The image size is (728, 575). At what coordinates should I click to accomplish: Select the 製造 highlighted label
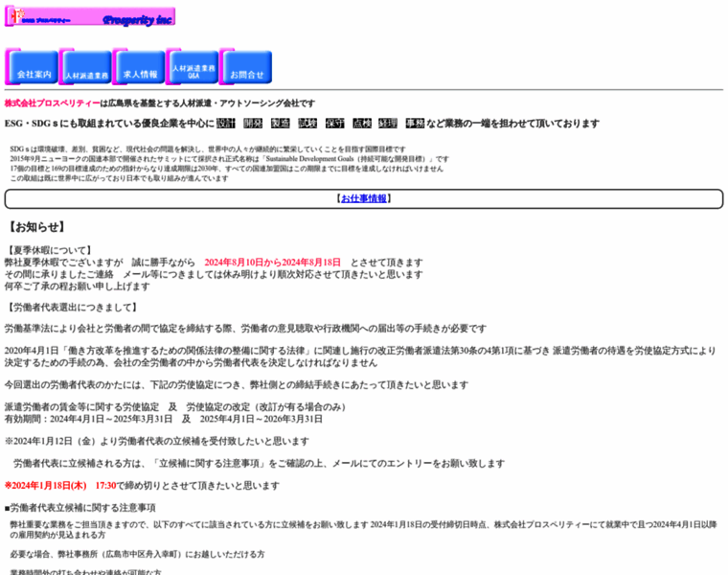pos(281,123)
